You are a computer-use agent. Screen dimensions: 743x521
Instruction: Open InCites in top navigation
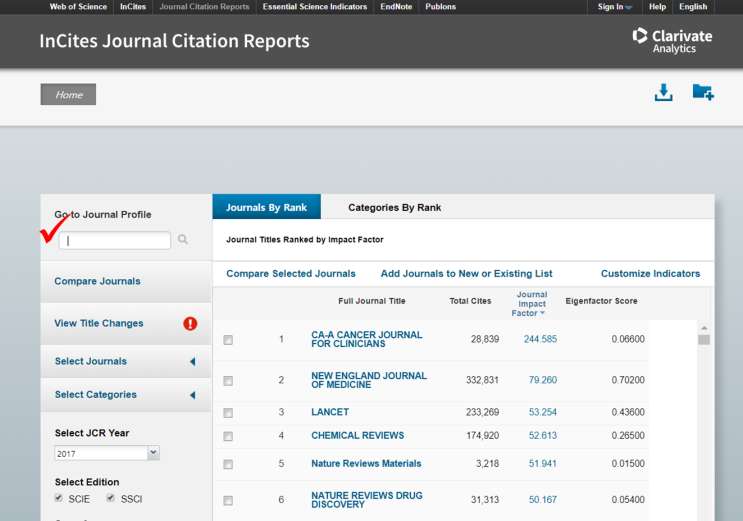tap(133, 7)
